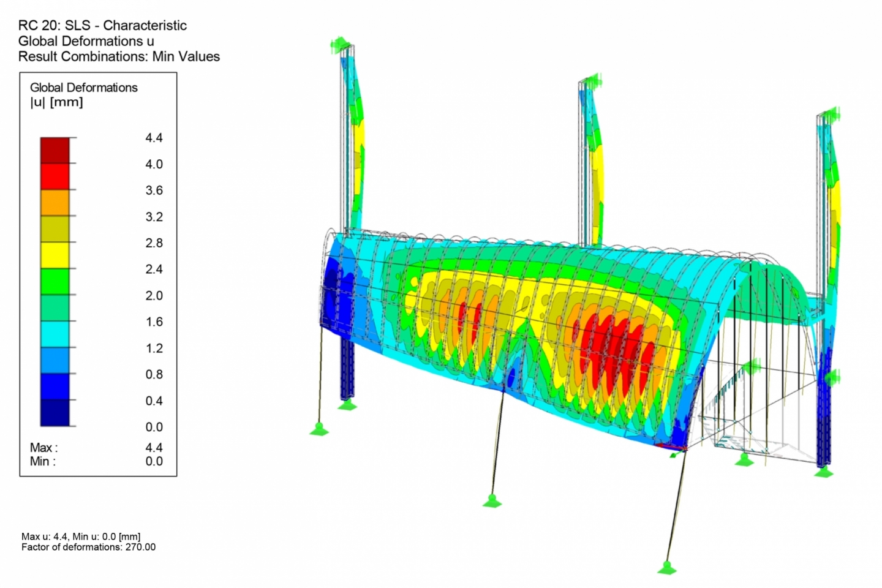Select the 1.2 scale value
Screen dimensions: 882x588
pos(154,349)
